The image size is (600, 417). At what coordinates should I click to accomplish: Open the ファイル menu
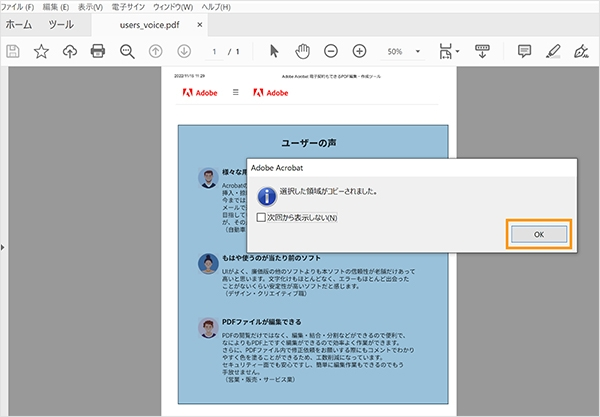pos(18,7)
